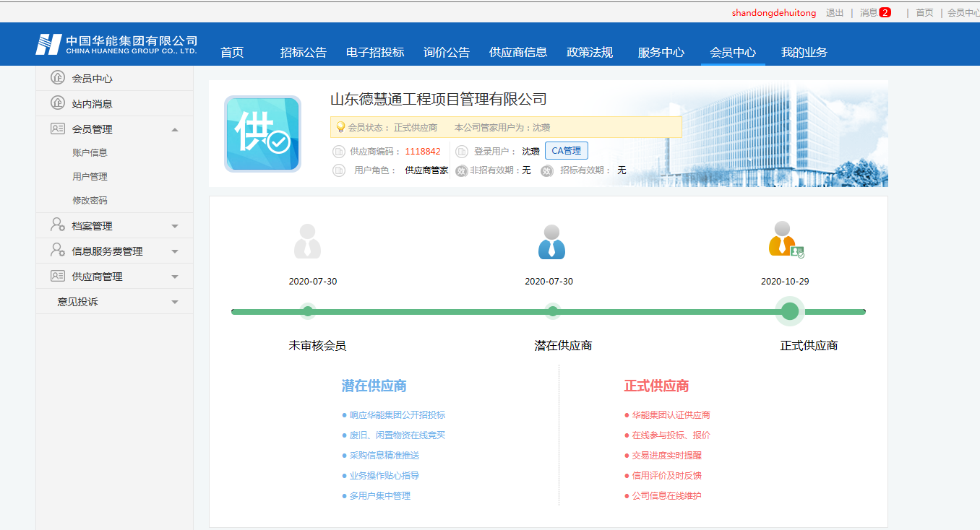The width and height of the screenshot is (980, 530).
Task: Expand the 信息服务费管理 dropdown arrow
Action: tap(175, 251)
